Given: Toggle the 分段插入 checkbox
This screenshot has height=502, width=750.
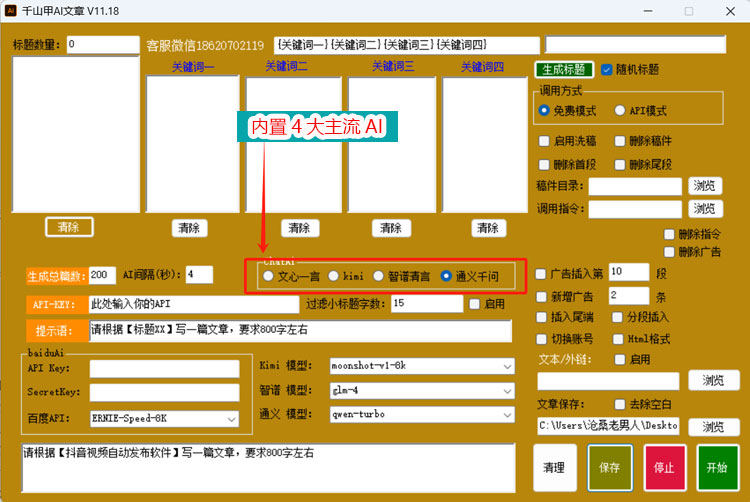Looking at the screenshot, I should (x=617, y=317).
